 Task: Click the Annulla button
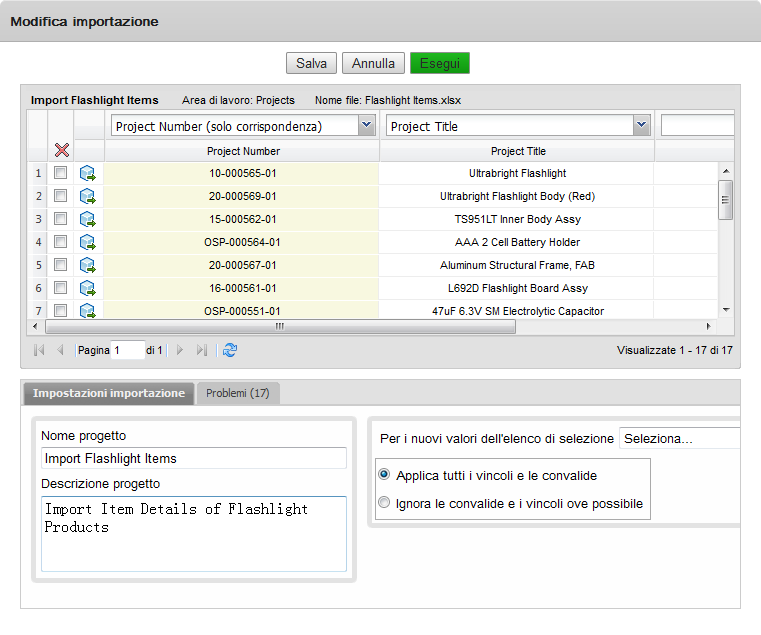pyautogui.click(x=373, y=63)
